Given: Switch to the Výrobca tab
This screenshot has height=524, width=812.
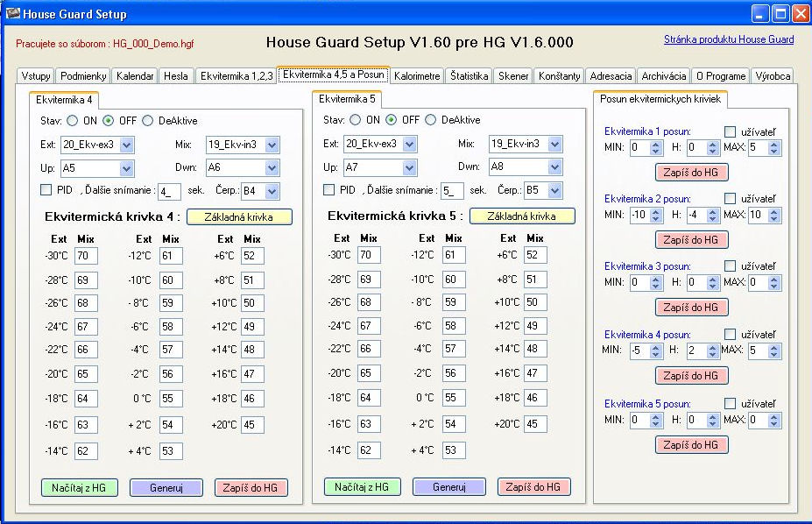Looking at the screenshot, I should pos(773,76).
